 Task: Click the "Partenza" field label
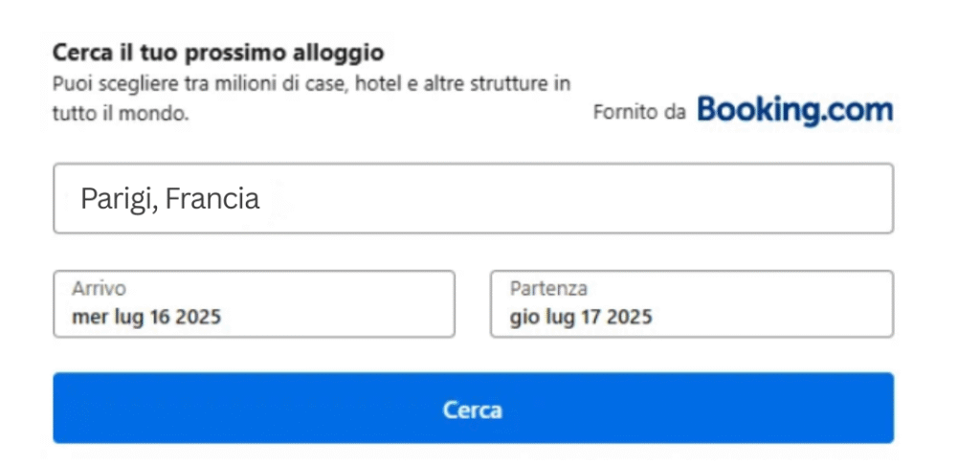548,289
